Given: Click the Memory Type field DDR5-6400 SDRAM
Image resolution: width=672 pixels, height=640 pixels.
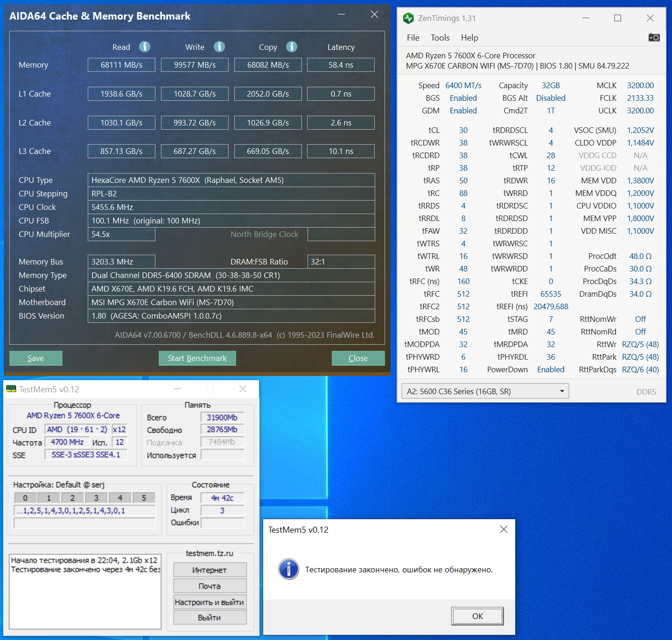Looking at the screenshot, I should pyautogui.click(x=231, y=275).
